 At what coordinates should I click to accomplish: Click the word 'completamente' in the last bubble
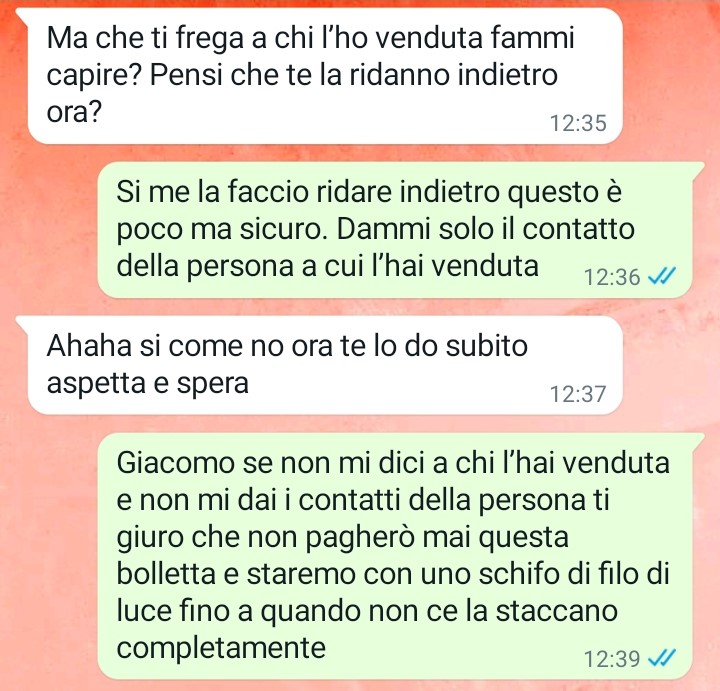coord(221,648)
